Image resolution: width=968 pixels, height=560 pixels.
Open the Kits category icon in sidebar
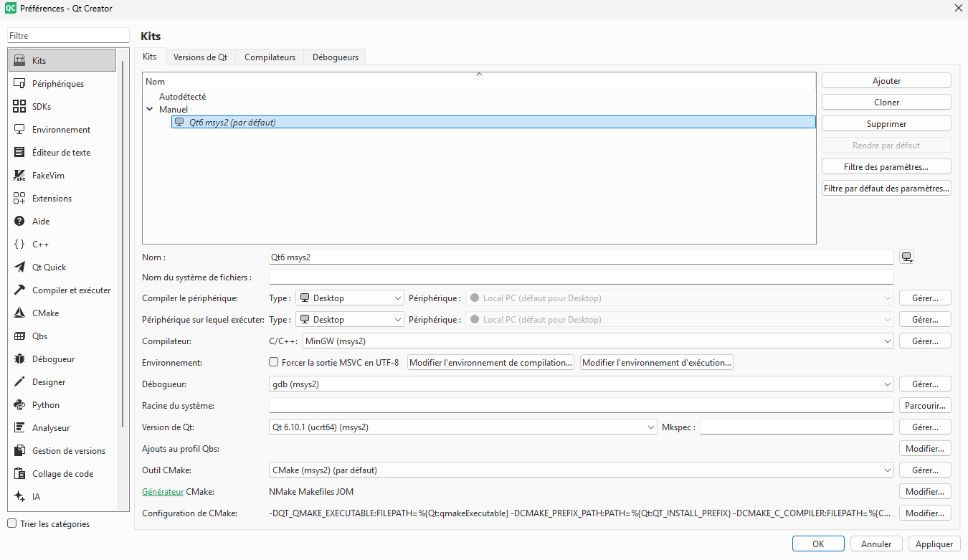point(19,61)
